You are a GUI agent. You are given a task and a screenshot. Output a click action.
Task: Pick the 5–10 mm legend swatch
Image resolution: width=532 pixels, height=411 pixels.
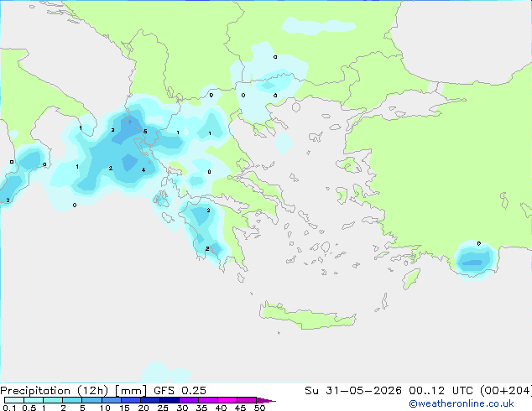(x=92, y=400)
